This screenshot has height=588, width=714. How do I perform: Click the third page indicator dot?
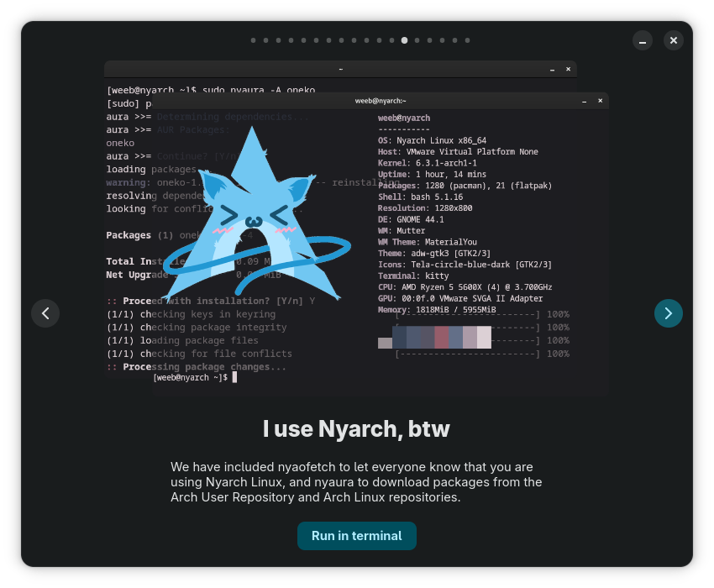278,40
